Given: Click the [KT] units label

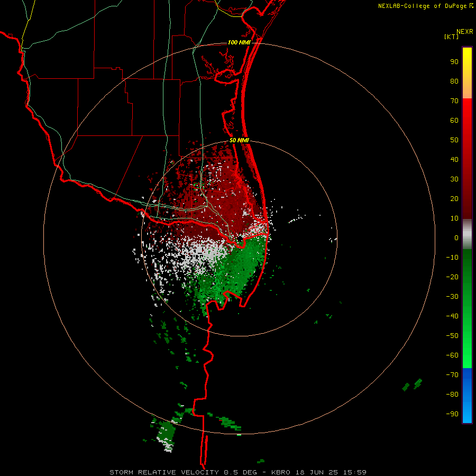Looking at the screenshot, I should coord(451,36).
